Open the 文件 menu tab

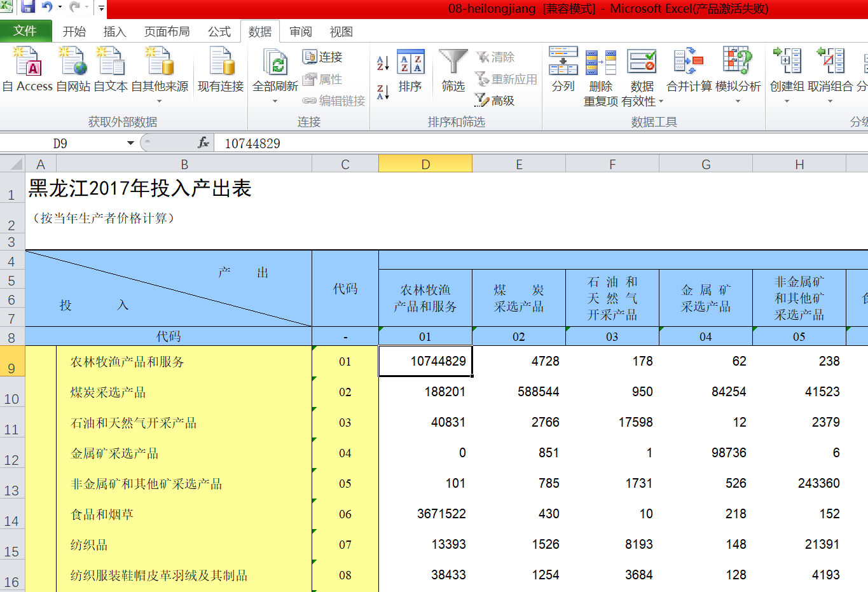click(25, 31)
